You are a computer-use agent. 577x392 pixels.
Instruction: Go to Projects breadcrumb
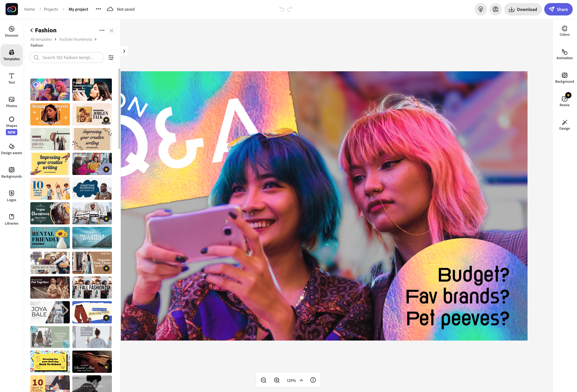click(x=51, y=9)
